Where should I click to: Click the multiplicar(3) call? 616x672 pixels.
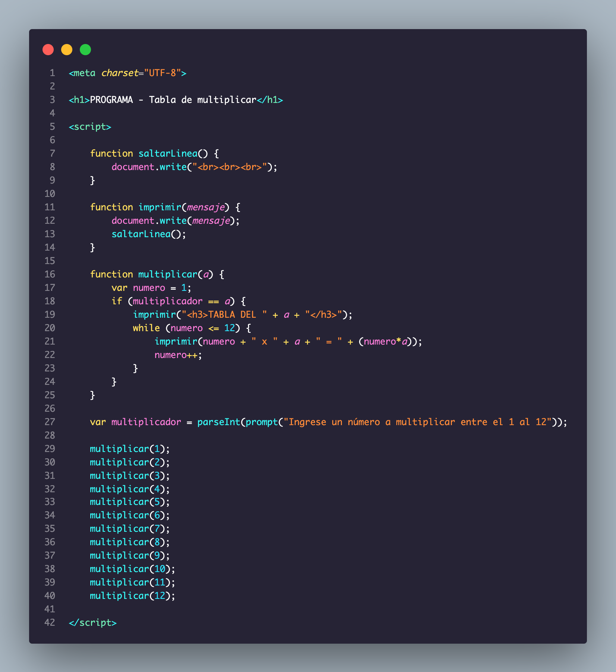tap(130, 476)
